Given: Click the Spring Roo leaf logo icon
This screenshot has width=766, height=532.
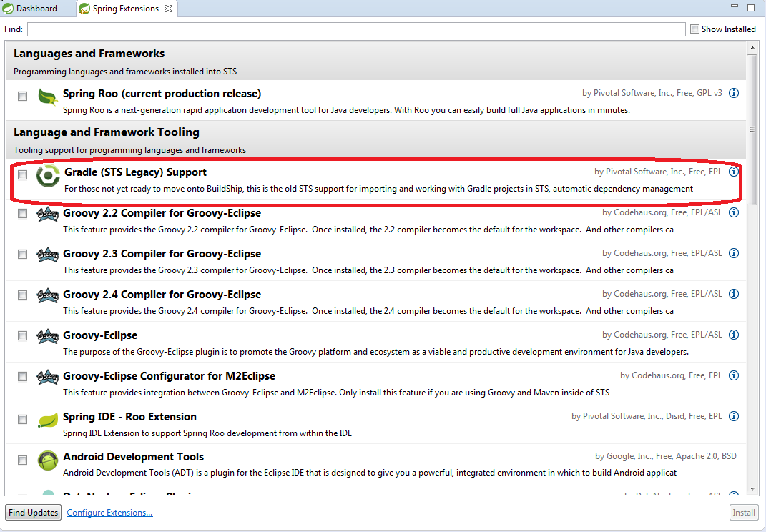Looking at the screenshot, I should (x=48, y=97).
